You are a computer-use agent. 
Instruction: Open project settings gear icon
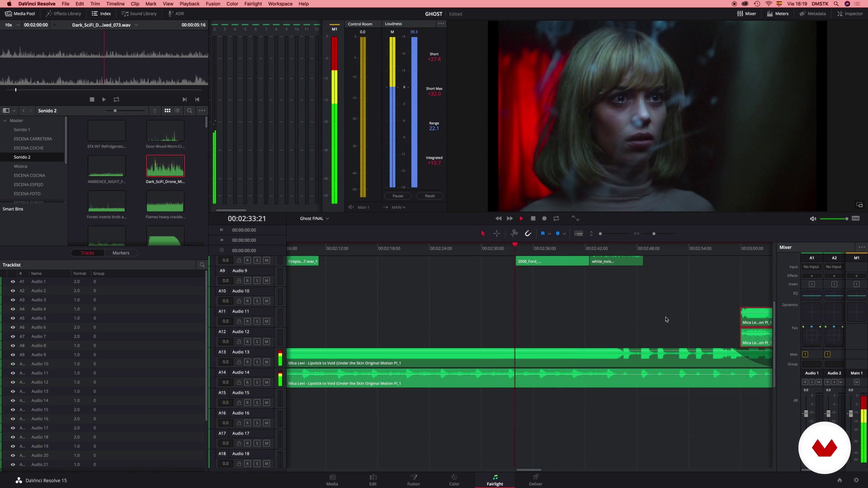[856, 480]
